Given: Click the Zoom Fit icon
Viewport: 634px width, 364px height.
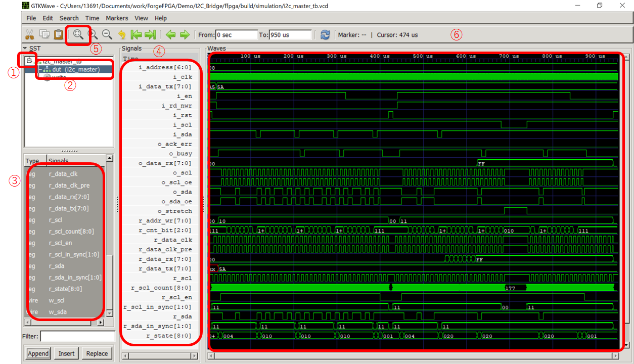Looking at the screenshot, I should [78, 34].
